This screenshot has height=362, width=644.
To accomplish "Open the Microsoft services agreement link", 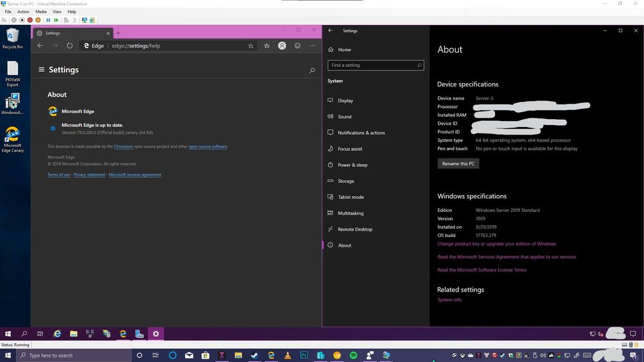I will pos(135,175).
